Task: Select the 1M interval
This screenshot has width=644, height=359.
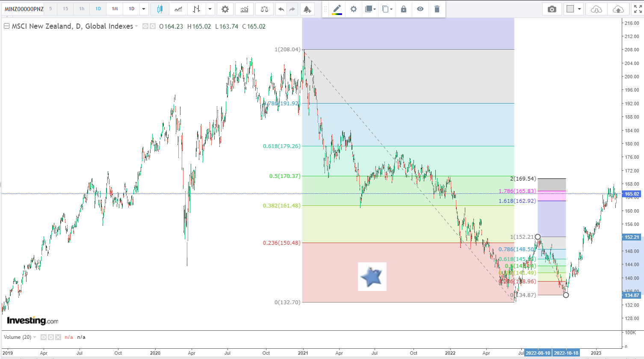Action: tap(115, 9)
